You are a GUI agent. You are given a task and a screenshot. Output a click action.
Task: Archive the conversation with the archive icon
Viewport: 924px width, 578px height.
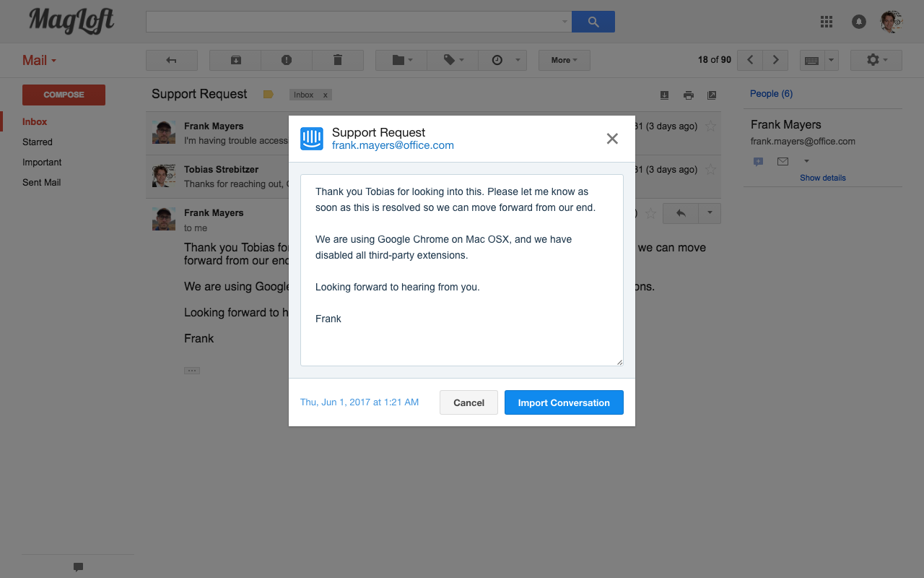pyautogui.click(x=235, y=60)
